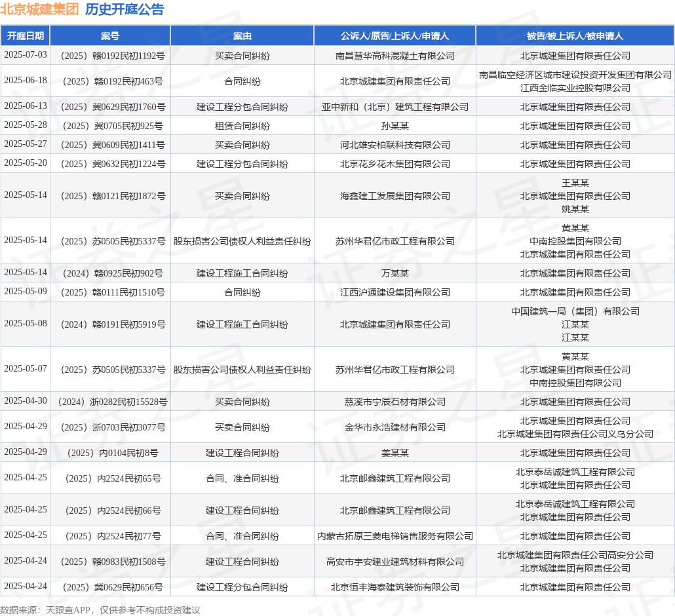Click plaintiff 海鑫建工发展集团有限公司
This screenshot has height=616, width=675.
pyautogui.click(x=395, y=196)
